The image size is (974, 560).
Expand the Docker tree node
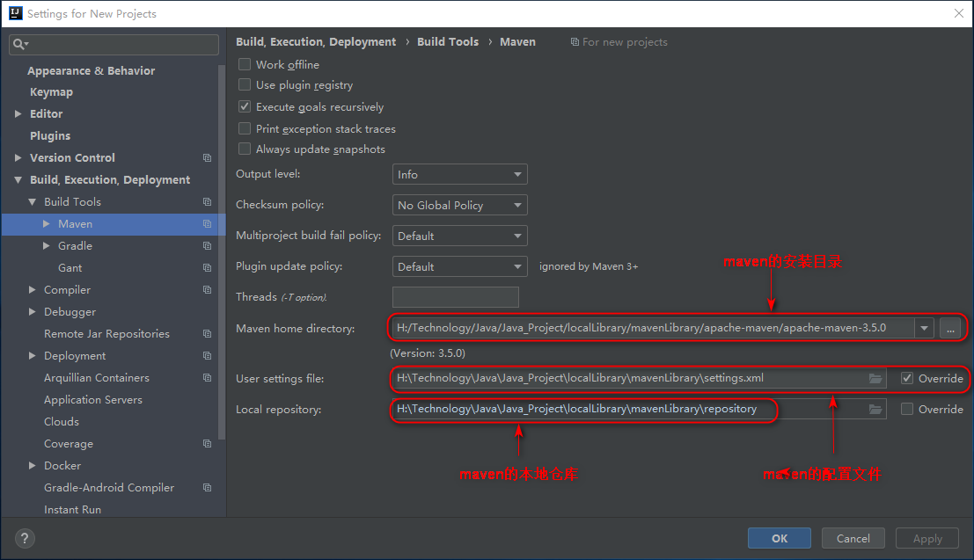tap(33, 466)
